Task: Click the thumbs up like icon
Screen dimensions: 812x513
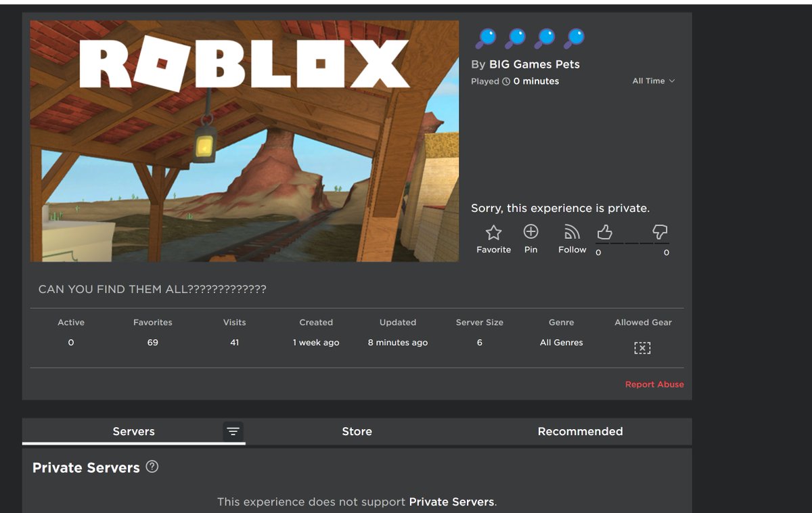Action: 604,233
